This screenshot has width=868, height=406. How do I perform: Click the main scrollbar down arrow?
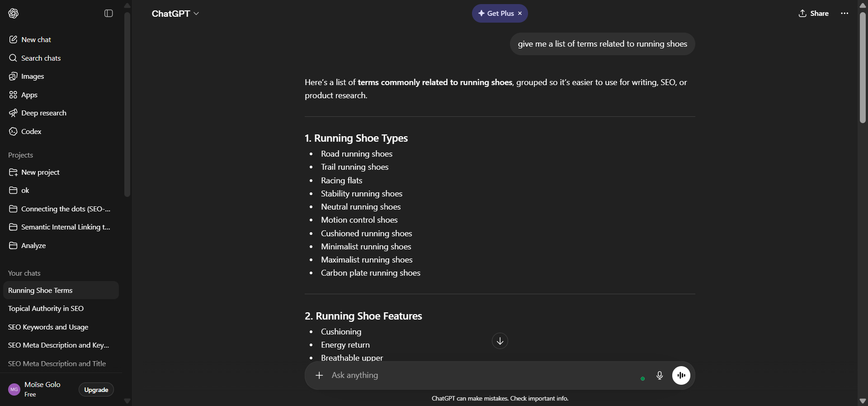pyautogui.click(x=863, y=401)
